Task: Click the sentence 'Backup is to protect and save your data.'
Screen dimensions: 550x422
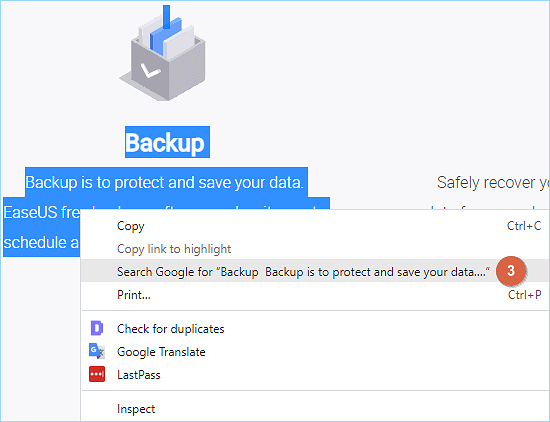Action: (x=166, y=182)
